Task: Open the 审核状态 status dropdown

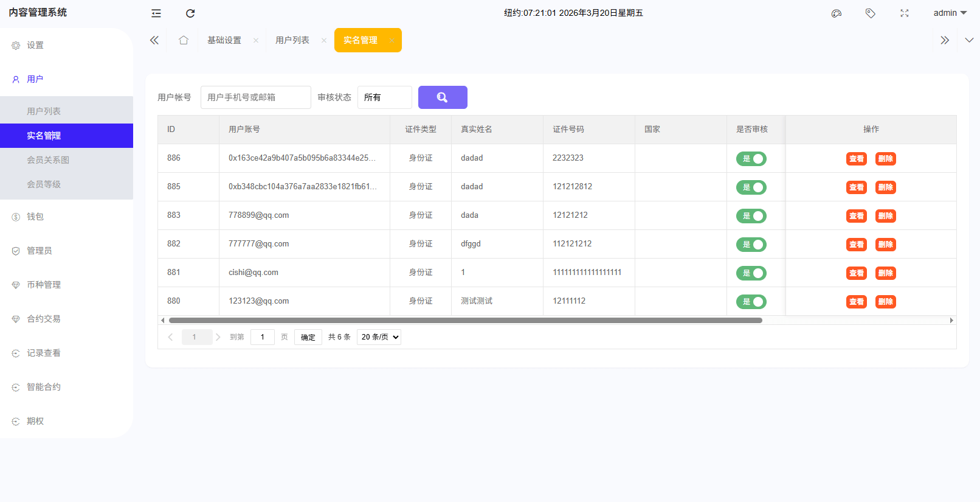Action: (384, 97)
